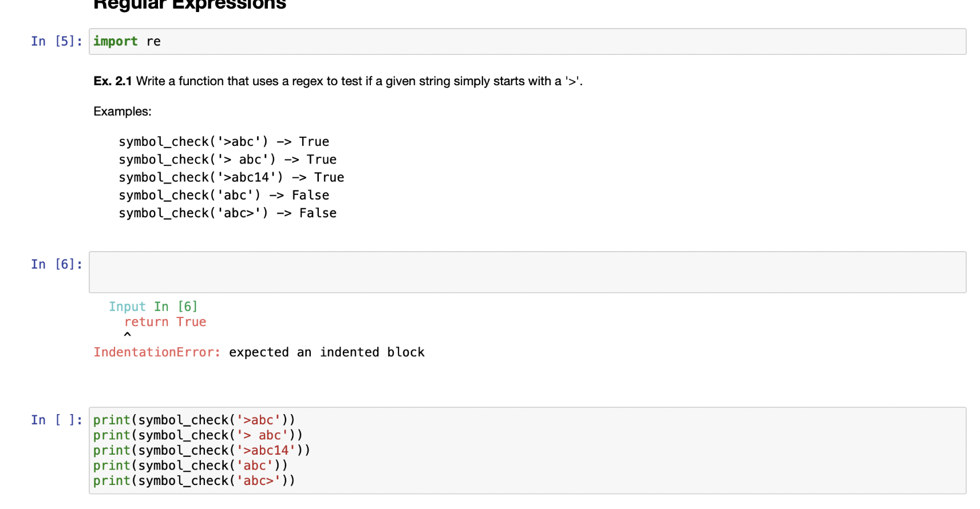Select the unexecuted In [ ] cell prompt
The image size is (980, 509).
(56, 420)
